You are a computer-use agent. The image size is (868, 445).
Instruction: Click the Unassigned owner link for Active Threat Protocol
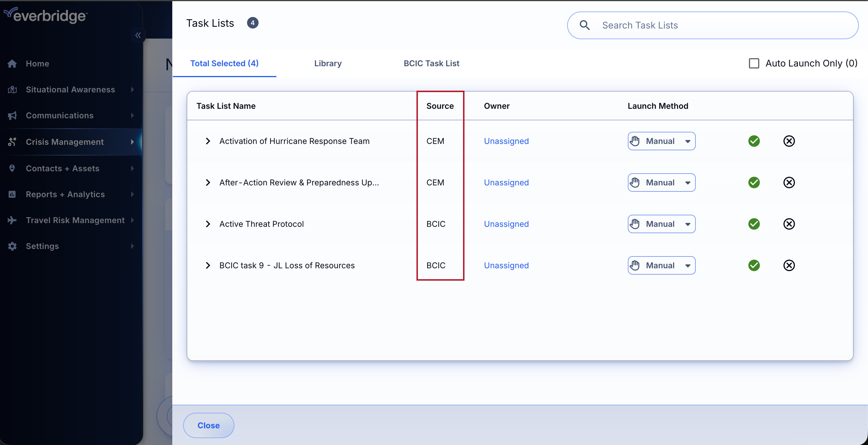tap(506, 224)
